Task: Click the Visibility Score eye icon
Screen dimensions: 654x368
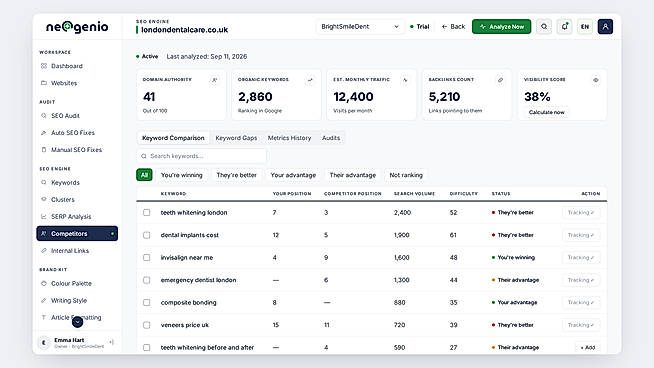Action: (x=596, y=80)
